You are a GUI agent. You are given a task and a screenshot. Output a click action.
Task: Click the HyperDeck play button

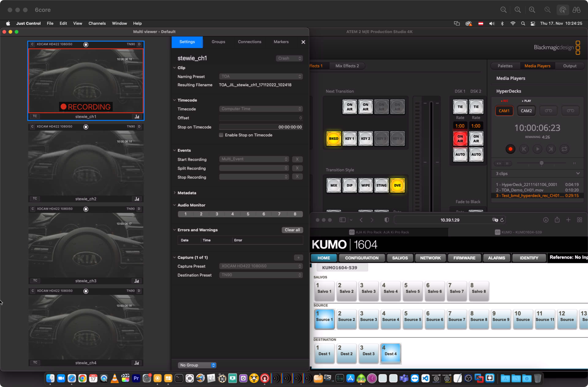point(537,149)
